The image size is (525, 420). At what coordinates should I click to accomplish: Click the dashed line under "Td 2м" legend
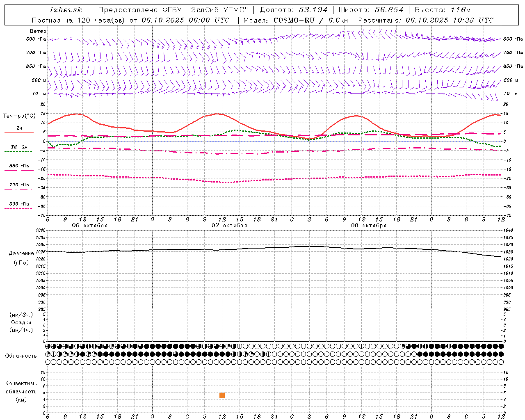click(x=18, y=152)
